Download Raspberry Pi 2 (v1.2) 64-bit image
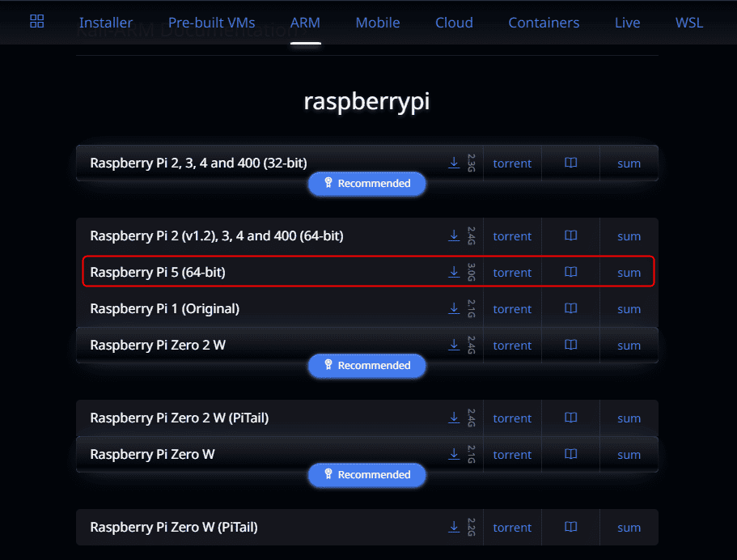 (454, 235)
